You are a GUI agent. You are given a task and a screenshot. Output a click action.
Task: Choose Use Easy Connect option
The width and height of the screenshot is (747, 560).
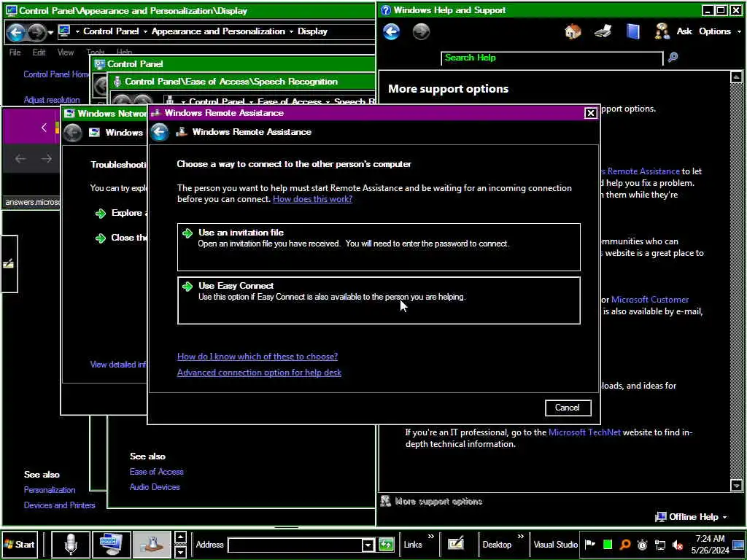tap(379, 300)
